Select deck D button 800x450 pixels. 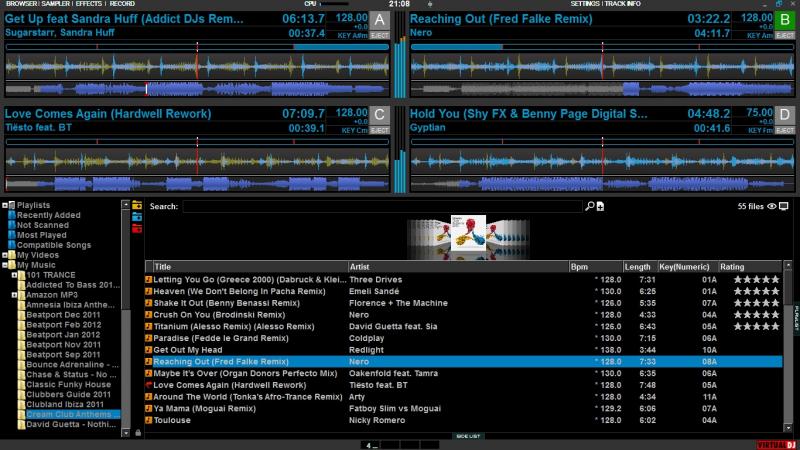(x=785, y=115)
